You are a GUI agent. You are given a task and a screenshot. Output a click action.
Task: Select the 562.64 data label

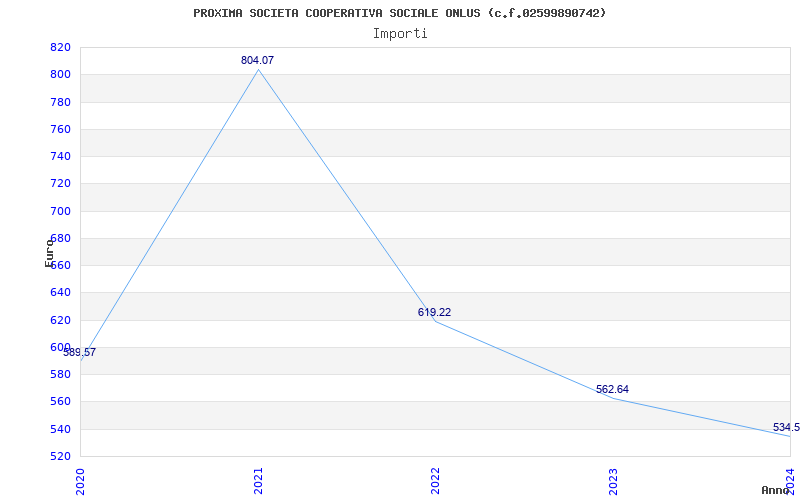pyautogui.click(x=612, y=389)
